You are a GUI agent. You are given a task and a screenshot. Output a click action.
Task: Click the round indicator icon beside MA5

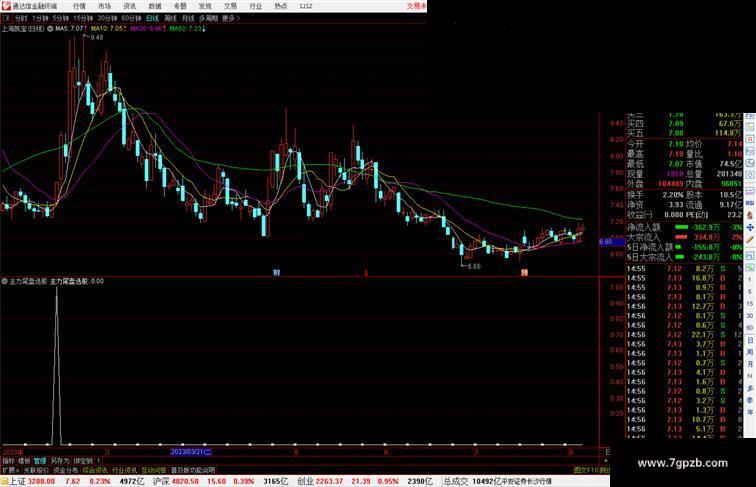click(x=50, y=29)
